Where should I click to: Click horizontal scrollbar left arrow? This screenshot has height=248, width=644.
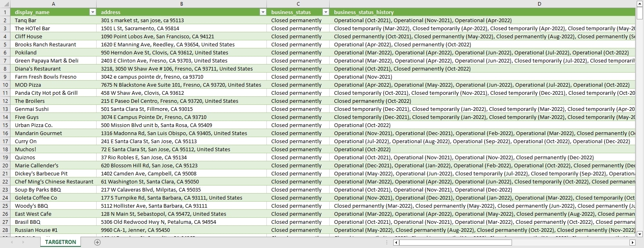pos(396,242)
